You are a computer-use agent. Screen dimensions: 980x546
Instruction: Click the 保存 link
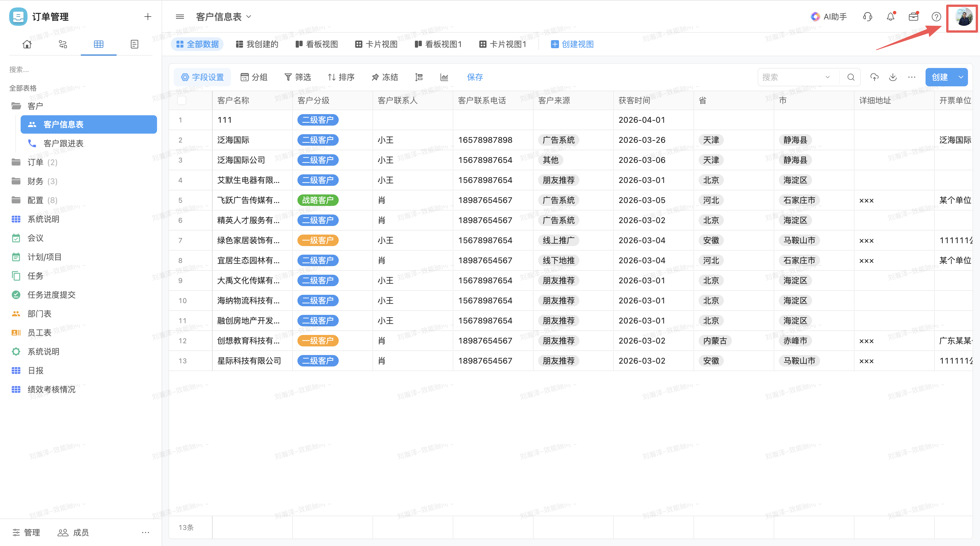click(x=475, y=77)
